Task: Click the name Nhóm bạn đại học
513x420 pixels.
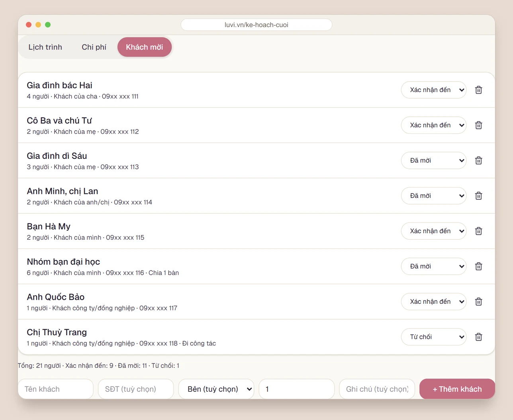Action: pos(63,262)
